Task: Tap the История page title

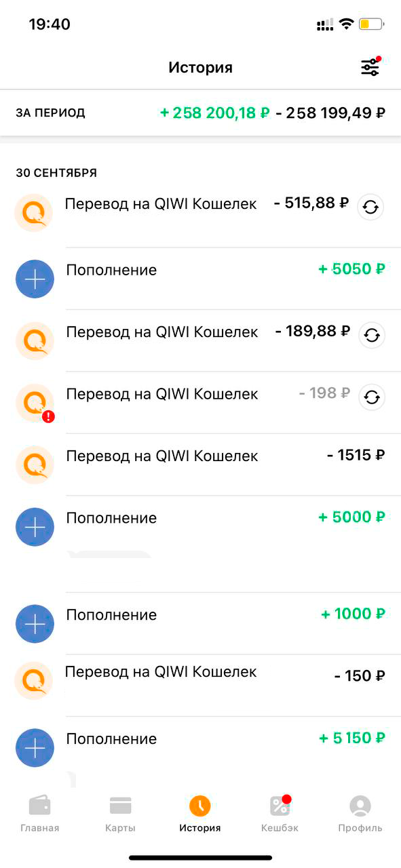Action: (200, 68)
